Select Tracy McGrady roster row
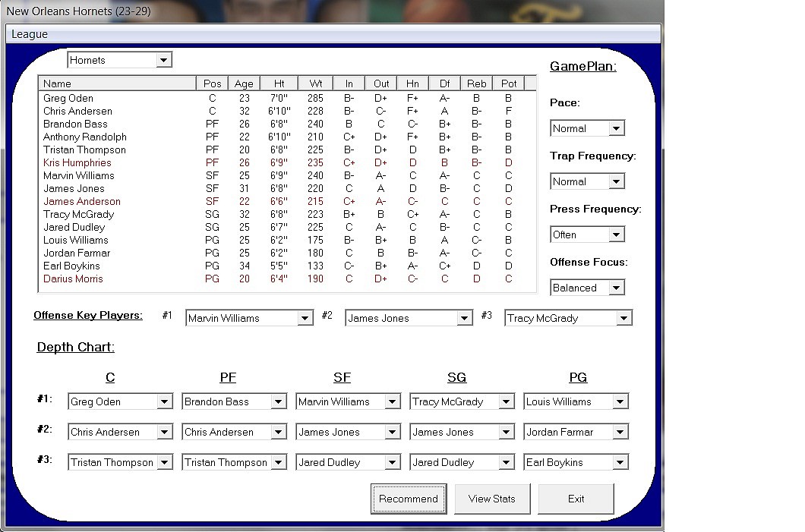Viewport: 805px width, 532px height. (x=288, y=214)
